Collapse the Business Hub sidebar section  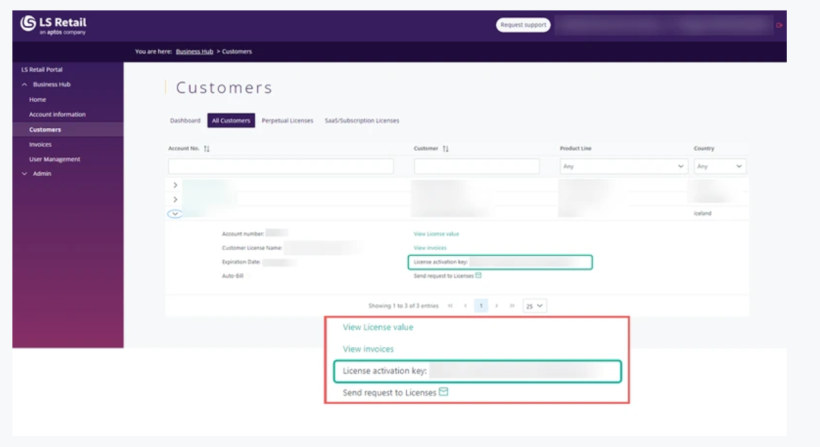pos(25,85)
